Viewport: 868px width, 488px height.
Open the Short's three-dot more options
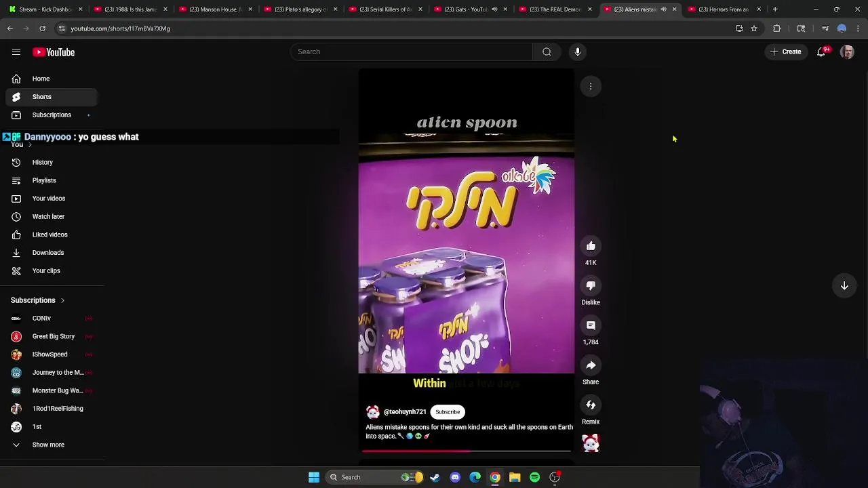[x=591, y=86]
